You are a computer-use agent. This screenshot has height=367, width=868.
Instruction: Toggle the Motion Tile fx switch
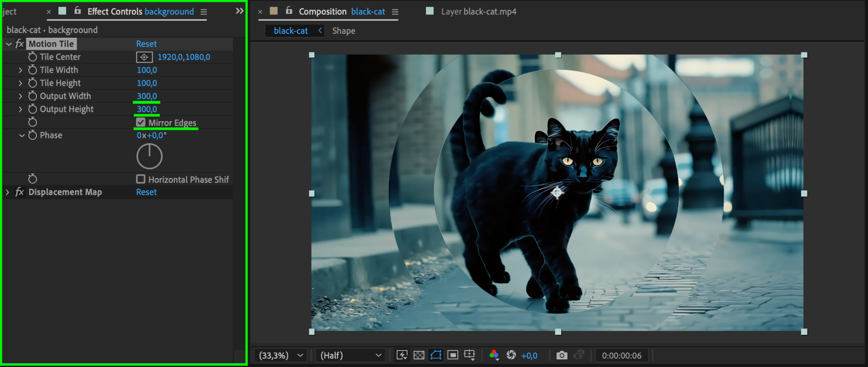[19, 44]
